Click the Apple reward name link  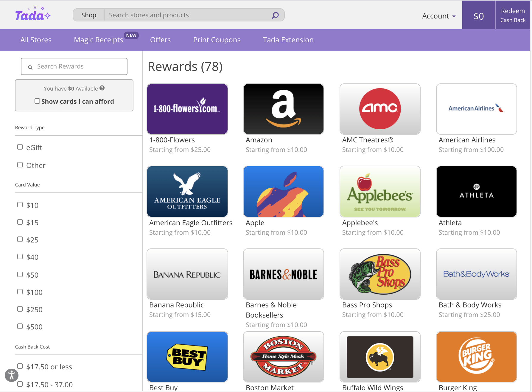[255, 223]
